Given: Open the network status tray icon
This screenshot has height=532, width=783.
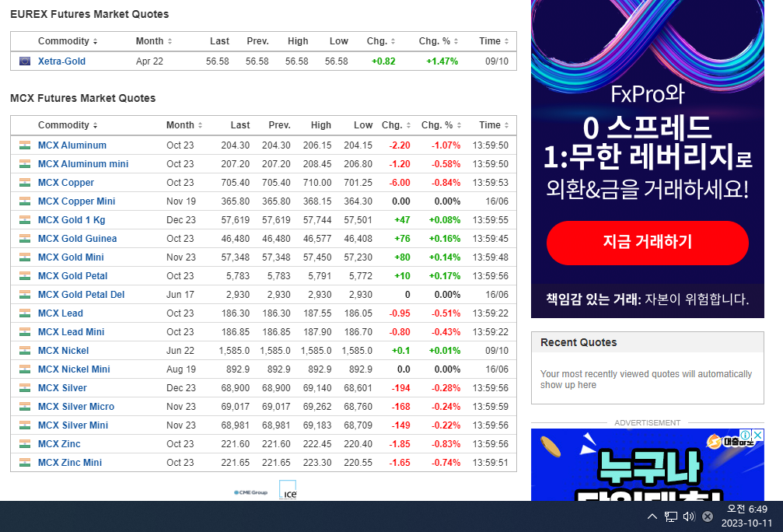Looking at the screenshot, I should [671, 516].
